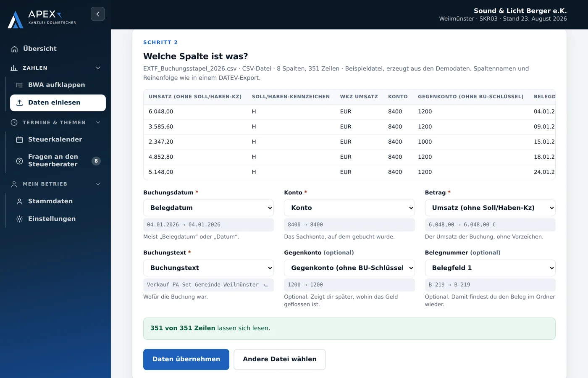Click the Verkauf PA-Set Gemeinde Weilmünster preview
This screenshot has height=378, width=588.
(x=208, y=285)
